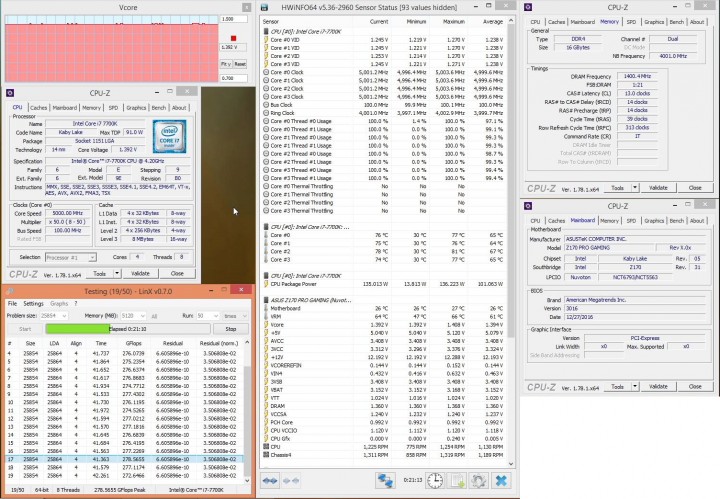Select highlighted LinX result row 17
720x499 pixels.
pyautogui.click(x=124, y=459)
